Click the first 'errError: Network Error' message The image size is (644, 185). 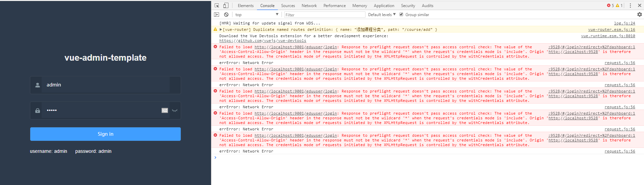(x=246, y=63)
